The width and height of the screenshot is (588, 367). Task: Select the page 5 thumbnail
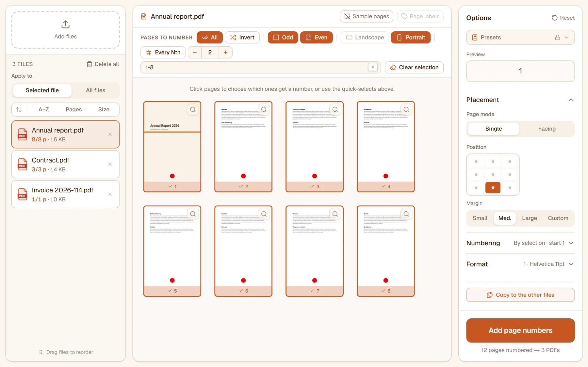[172, 251]
